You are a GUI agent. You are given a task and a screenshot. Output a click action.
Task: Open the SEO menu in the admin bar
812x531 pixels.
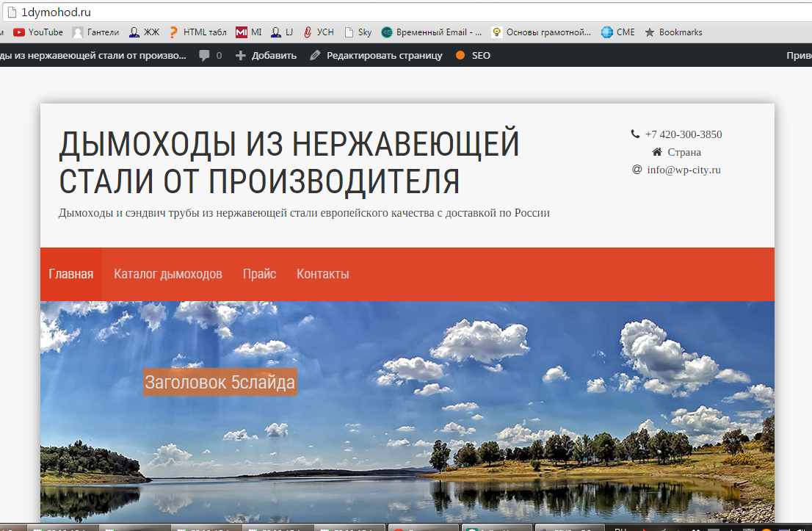click(473, 55)
